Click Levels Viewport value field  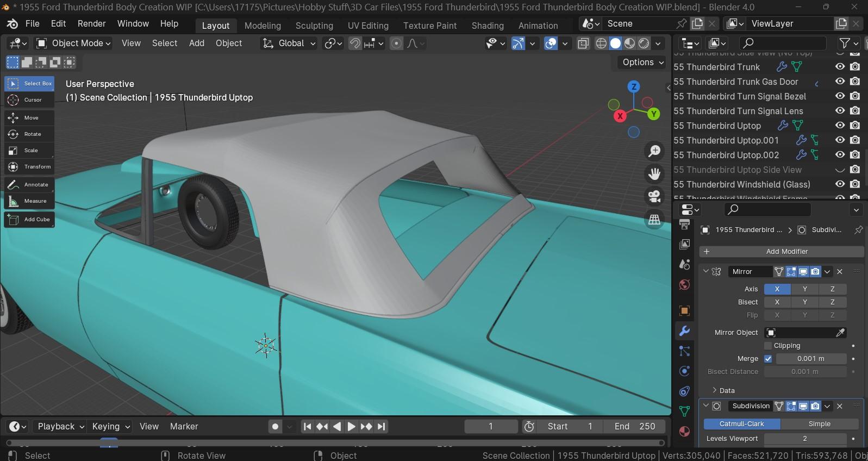805,439
